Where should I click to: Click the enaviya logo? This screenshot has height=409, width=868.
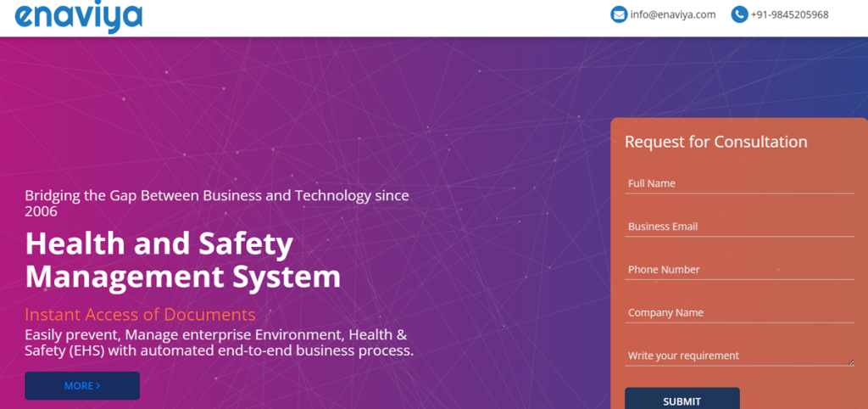click(x=79, y=17)
